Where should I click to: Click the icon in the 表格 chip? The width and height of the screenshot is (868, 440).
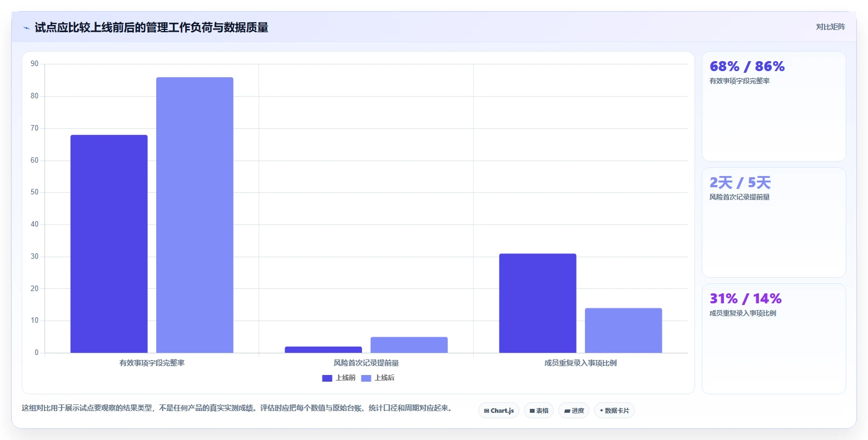click(532, 411)
